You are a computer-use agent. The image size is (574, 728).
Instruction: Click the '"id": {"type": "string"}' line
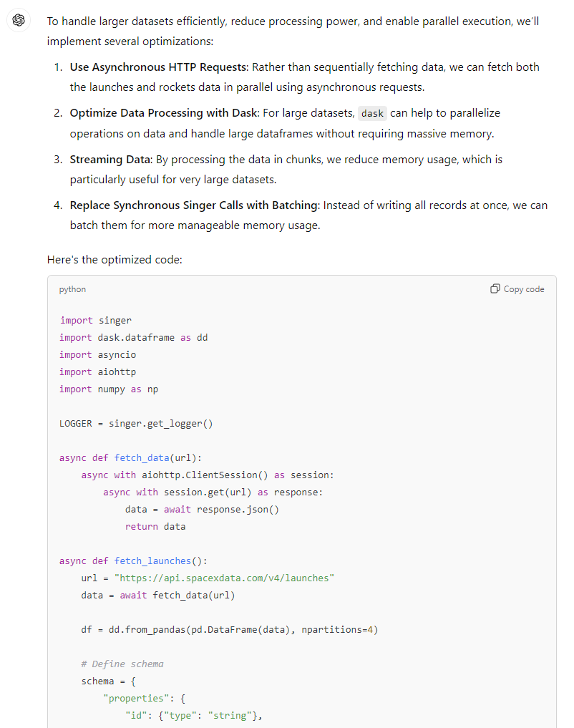[193, 715]
